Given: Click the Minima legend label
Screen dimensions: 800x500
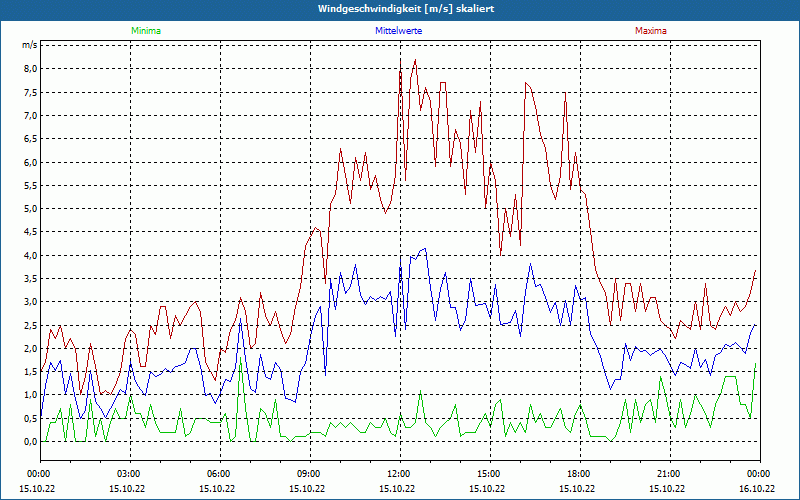Looking at the screenshot, I should tap(145, 31).
